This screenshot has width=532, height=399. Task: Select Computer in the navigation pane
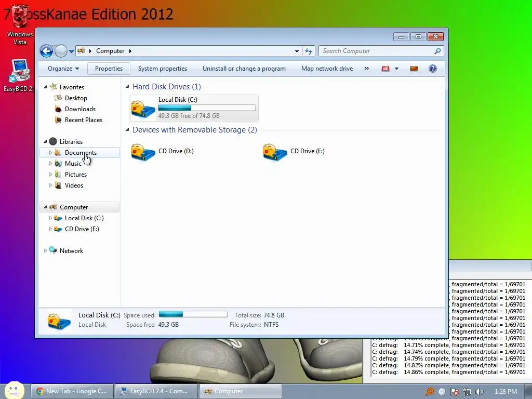(x=74, y=207)
